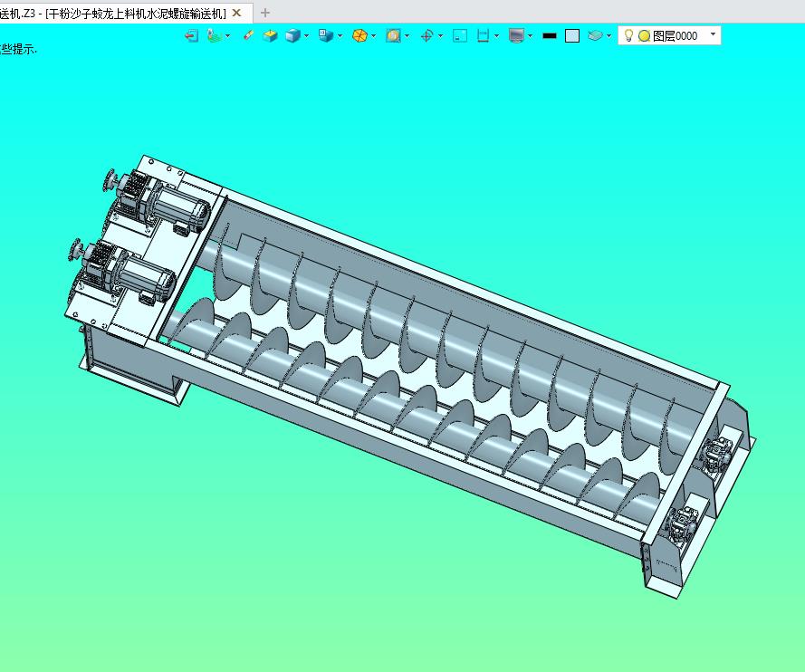Click the gray monitor display icon

pos(516,35)
